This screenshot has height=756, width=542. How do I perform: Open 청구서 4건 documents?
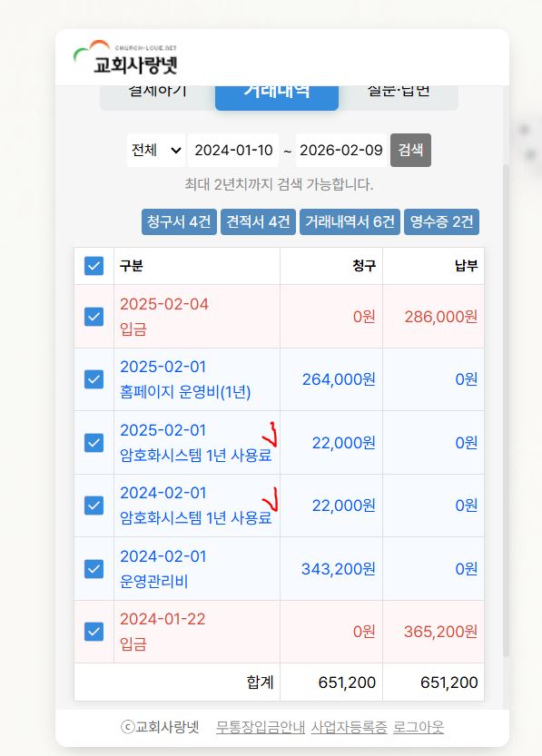click(x=179, y=221)
